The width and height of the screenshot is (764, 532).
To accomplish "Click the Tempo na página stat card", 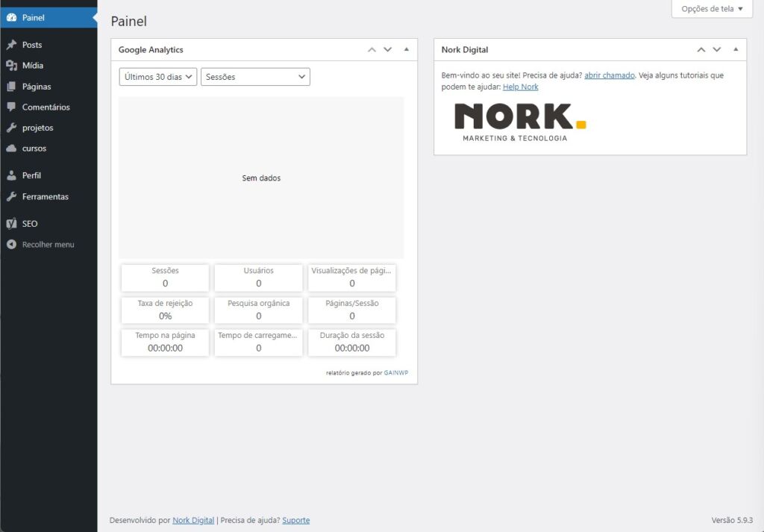I will (x=165, y=342).
